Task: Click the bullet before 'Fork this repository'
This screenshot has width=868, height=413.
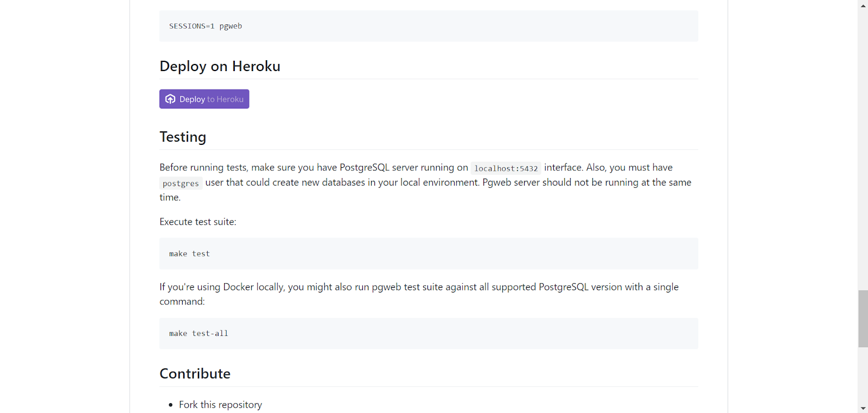Action: pyautogui.click(x=170, y=405)
